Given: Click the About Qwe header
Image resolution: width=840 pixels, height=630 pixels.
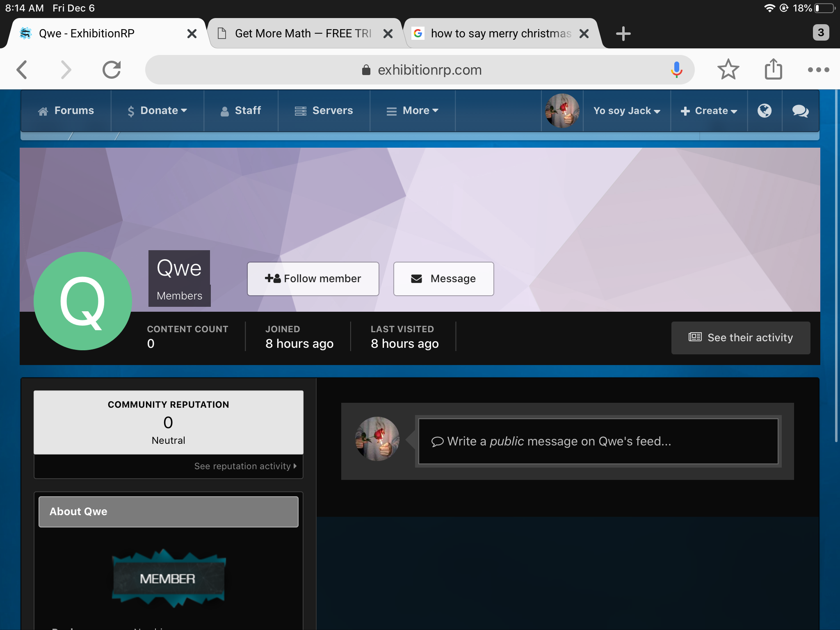Looking at the screenshot, I should [169, 512].
